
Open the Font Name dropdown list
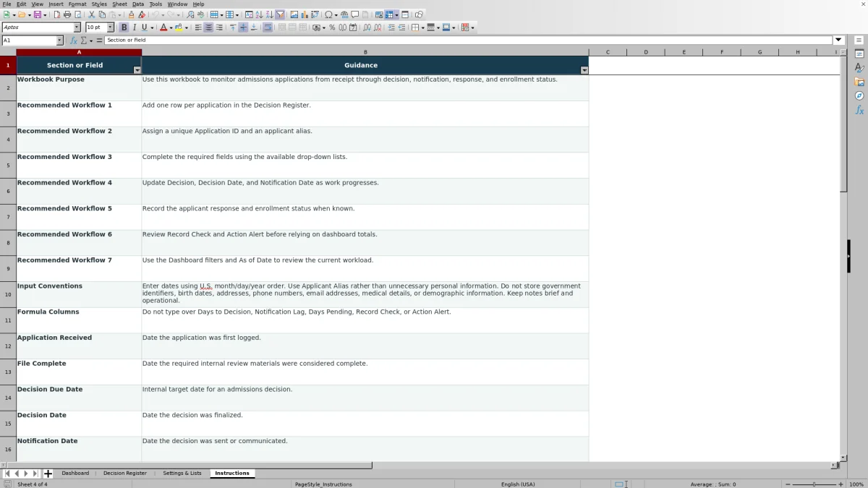click(77, 27)
